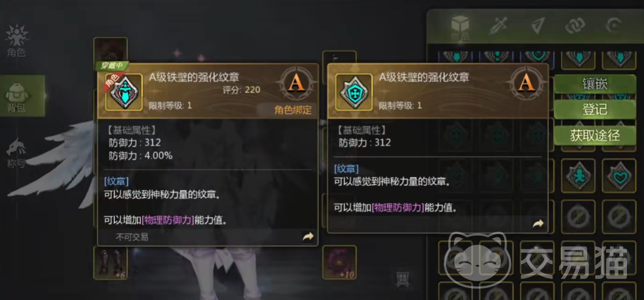Click the figure-shaped emblem in inventory

[578, 176]
